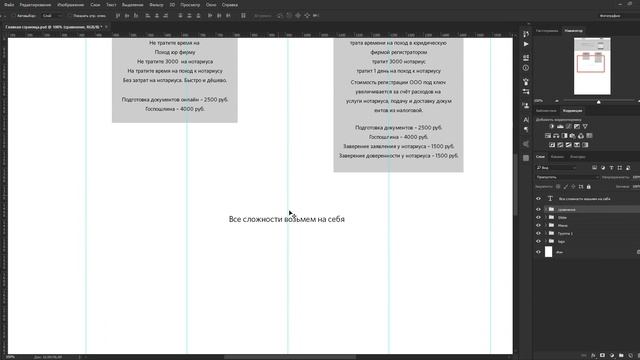Viewport: 640px width, 360px height.
Task: Open the Actions panel play icon
Action: 526,44
